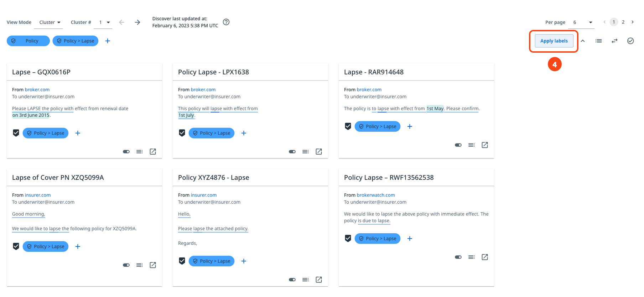
Task: Open the brokerwatch.com sender link
Action: point(376,195)
